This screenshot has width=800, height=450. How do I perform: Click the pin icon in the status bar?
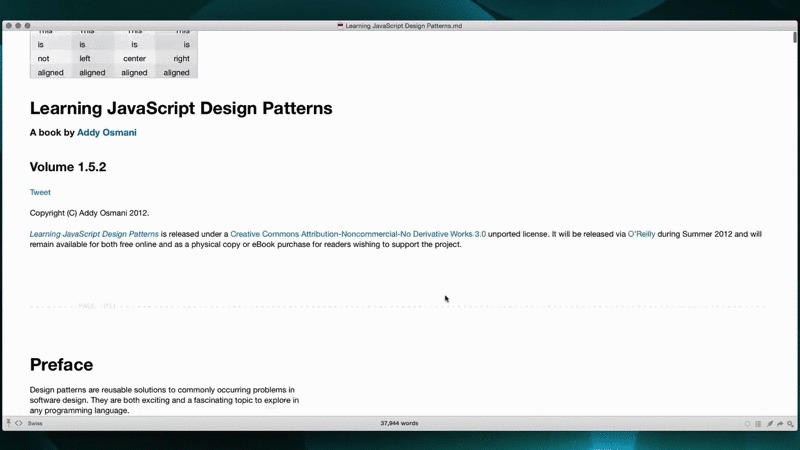tap(8, 423)
